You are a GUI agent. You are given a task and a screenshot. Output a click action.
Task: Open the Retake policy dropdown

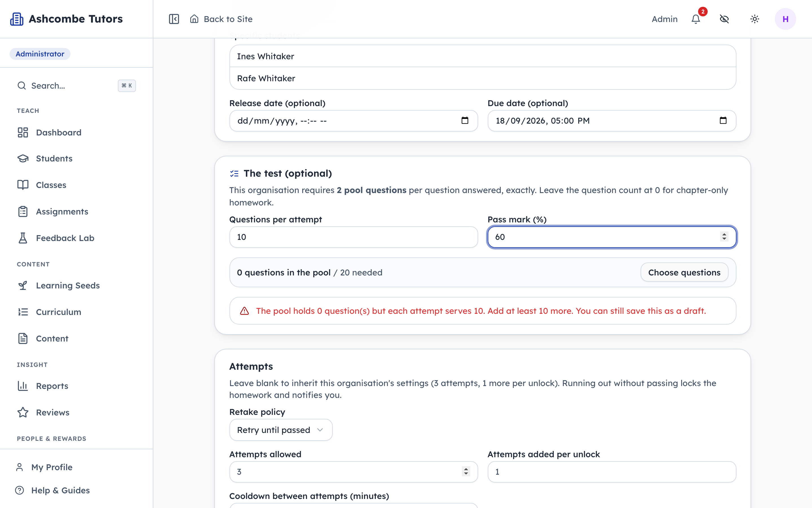[x=281, y=430]
